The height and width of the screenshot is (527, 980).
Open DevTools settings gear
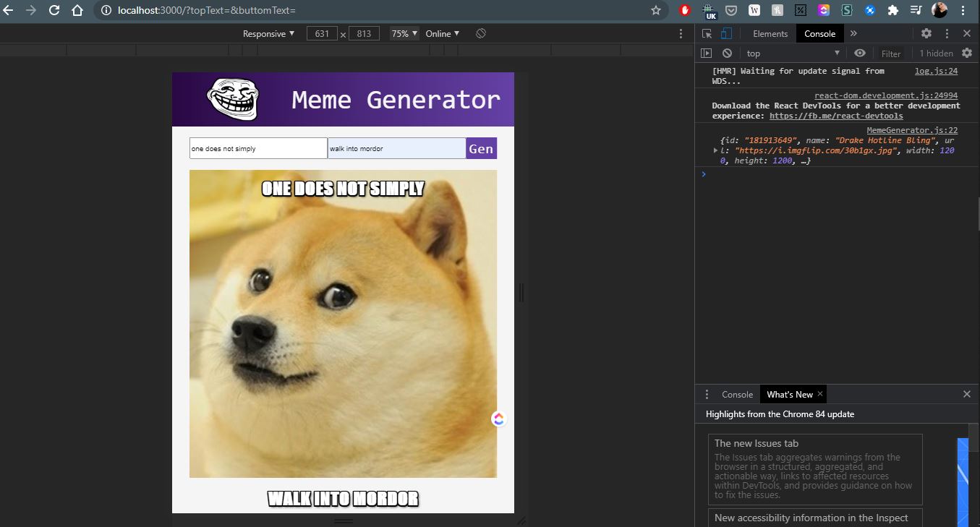pyautogui.click(x=926, y=33)
